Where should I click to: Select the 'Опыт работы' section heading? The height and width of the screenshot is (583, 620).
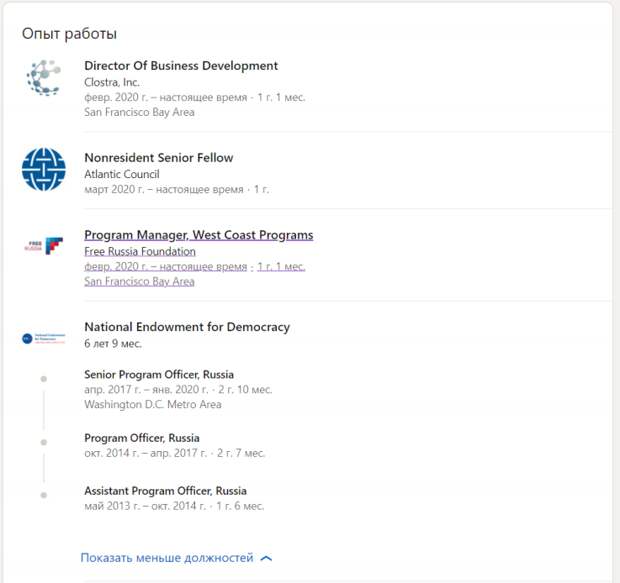(69, 34)
